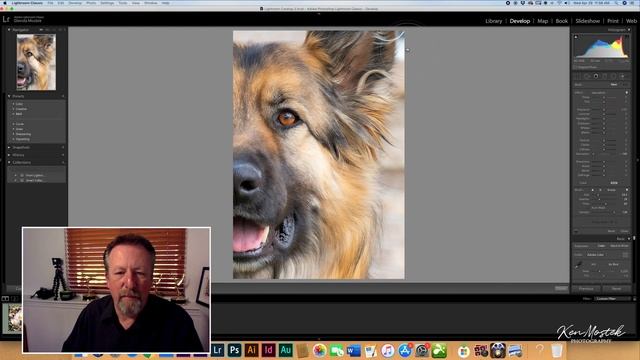
Task: Toggle adjustment brush panel on/off switch
Action: coord(576,231)
